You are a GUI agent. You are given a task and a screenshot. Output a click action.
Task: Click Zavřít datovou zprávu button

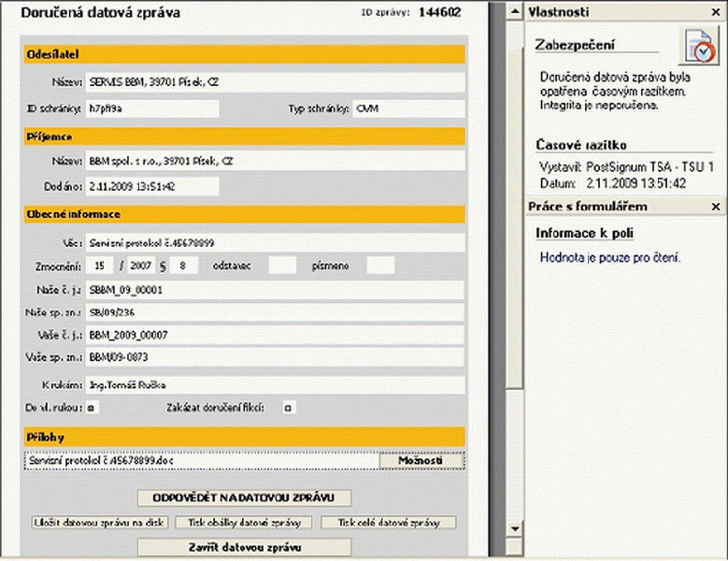point(244,547)
